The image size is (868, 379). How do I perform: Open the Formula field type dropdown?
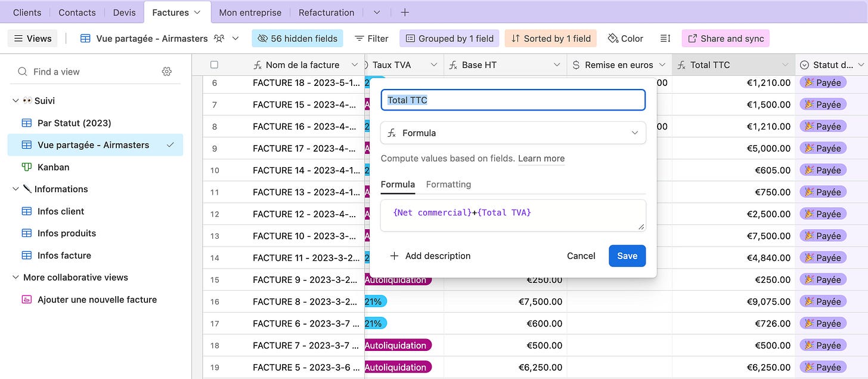[x=513, y=133]
